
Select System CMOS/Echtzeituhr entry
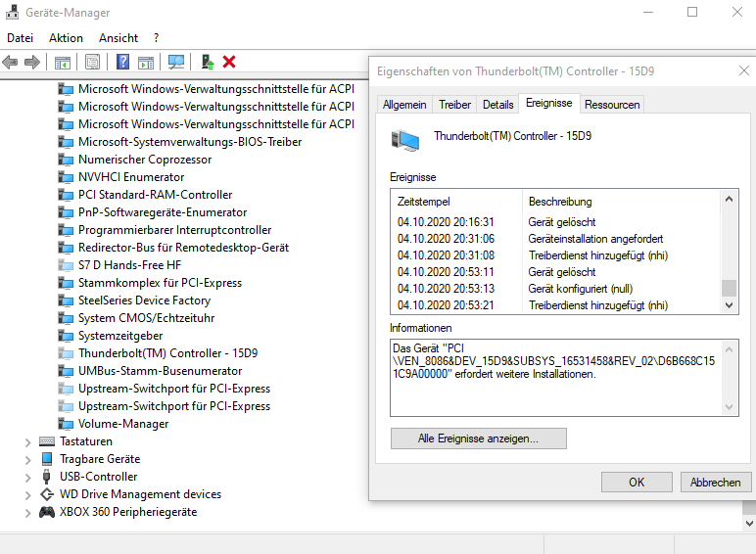point(147,318)
